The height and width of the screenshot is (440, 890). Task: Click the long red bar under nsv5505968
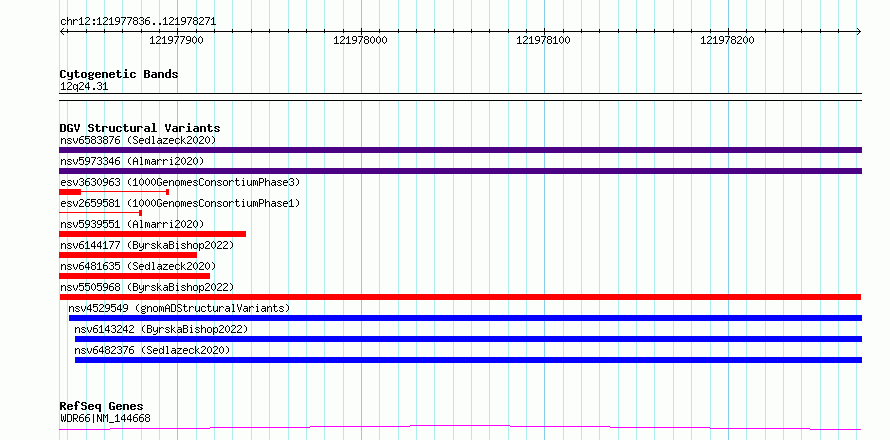click(460, 297)
